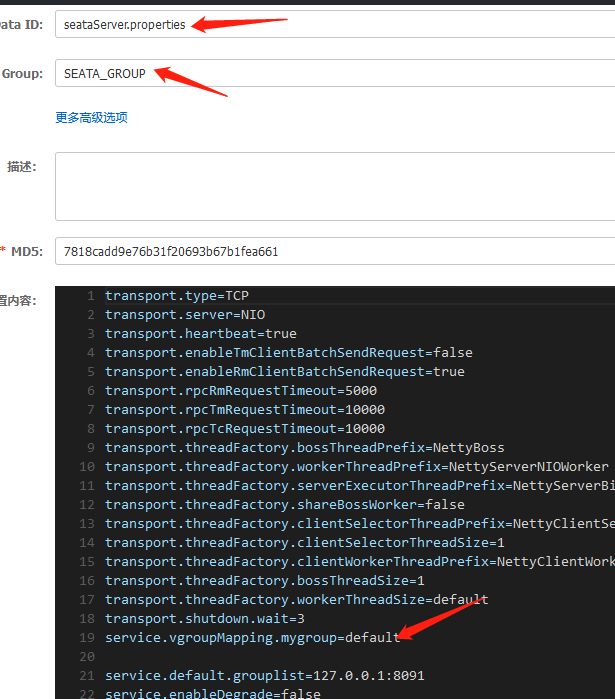Click line workerThreadSize=default

tap(297, 600)
